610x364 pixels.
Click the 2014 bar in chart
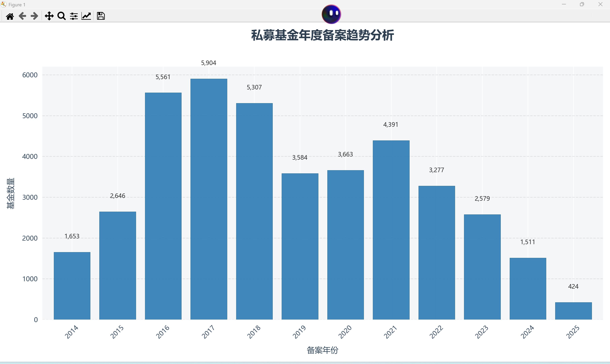(x=72, y=286)
